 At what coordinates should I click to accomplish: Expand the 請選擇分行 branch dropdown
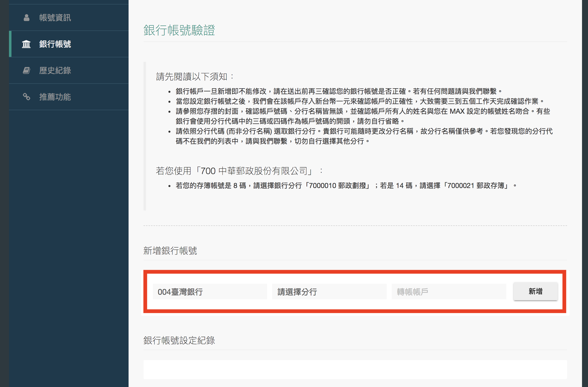pos(329,291)
